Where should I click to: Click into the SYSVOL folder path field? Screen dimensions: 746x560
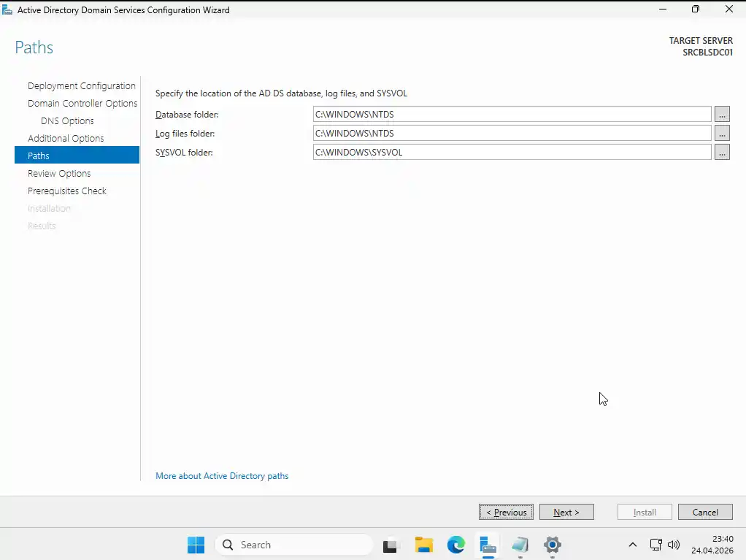coord(512,153)
